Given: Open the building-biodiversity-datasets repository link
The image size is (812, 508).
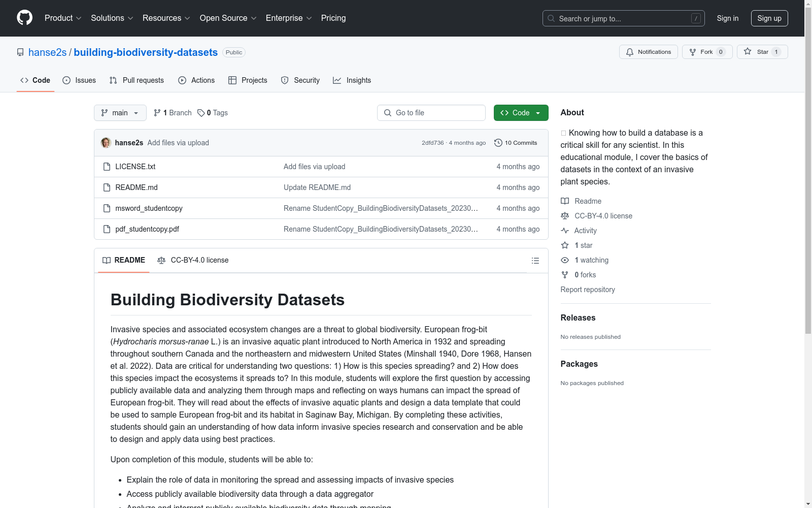Looking at the screenshot, I should (x=146, y=52).
